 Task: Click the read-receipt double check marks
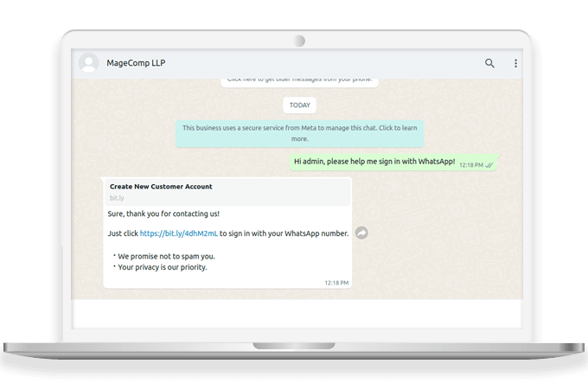coord(489,165)
